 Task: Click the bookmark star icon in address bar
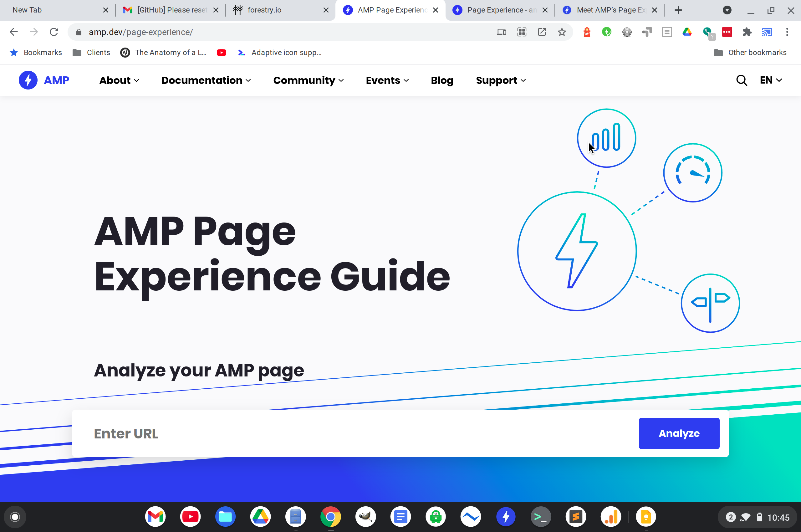(x=561, y=32)
